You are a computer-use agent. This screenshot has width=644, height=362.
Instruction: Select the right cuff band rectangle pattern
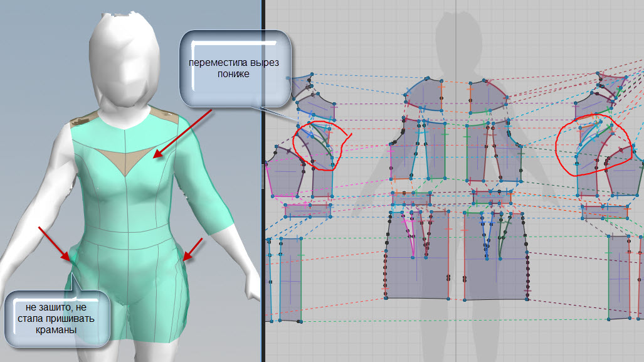[605, 212]
